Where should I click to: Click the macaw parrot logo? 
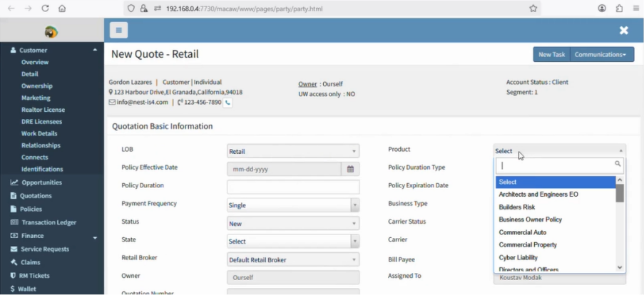point(51,31)
